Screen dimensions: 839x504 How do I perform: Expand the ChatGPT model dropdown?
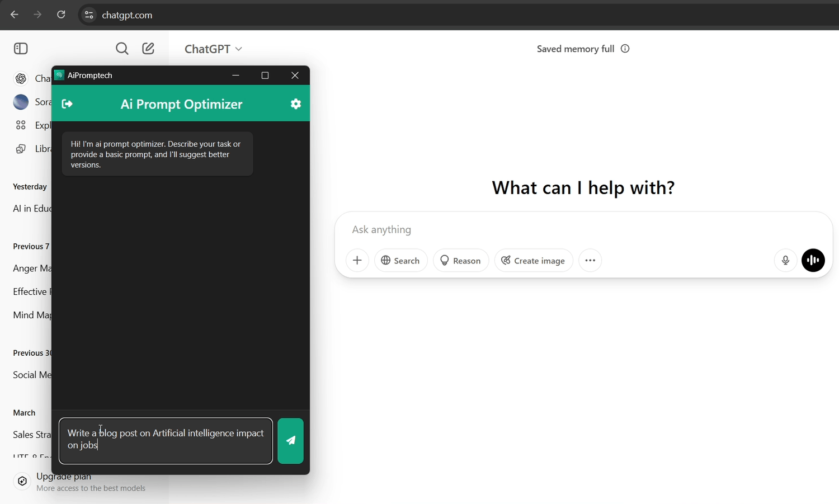(x=213, y=49)
